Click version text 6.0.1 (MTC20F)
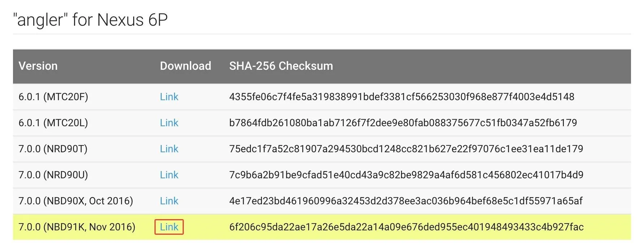The width and height of the screenshot is (644, 247). point(53,97)
